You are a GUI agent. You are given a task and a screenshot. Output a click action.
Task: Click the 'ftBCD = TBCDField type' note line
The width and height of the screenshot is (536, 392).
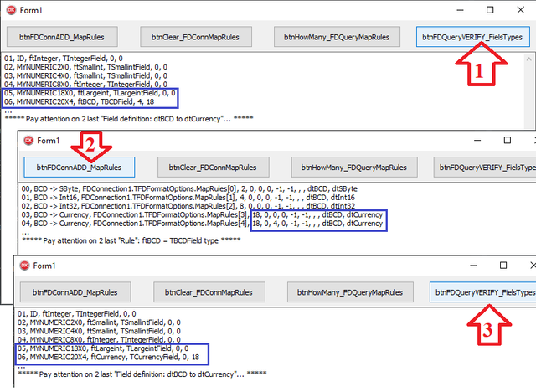point(131,240)
